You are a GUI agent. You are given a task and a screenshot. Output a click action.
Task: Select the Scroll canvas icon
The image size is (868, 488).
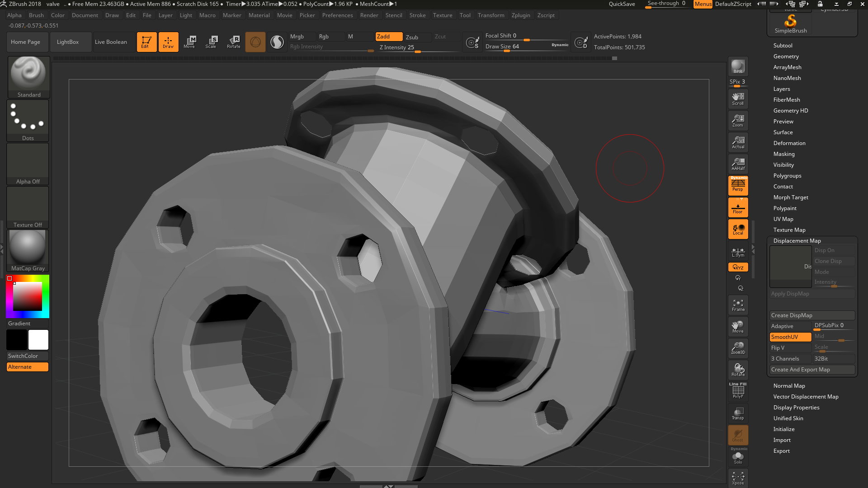pyautogui.click(x=738, y=99)
